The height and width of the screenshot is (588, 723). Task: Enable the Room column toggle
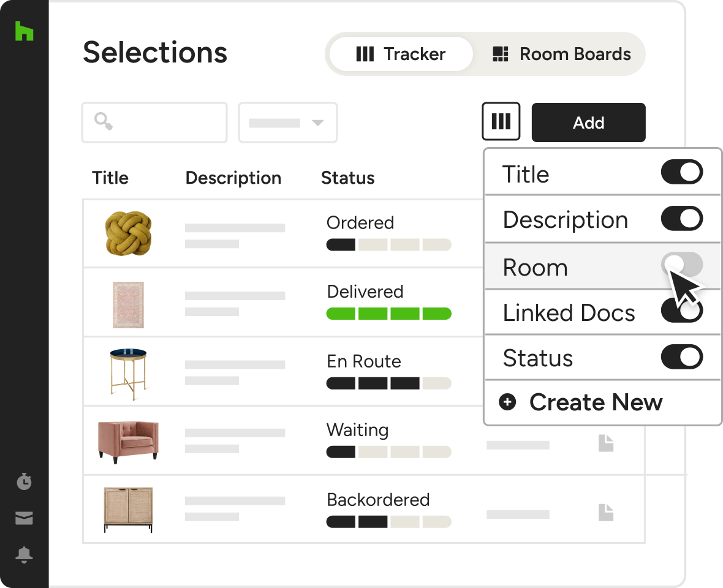(x=681, y=266)
